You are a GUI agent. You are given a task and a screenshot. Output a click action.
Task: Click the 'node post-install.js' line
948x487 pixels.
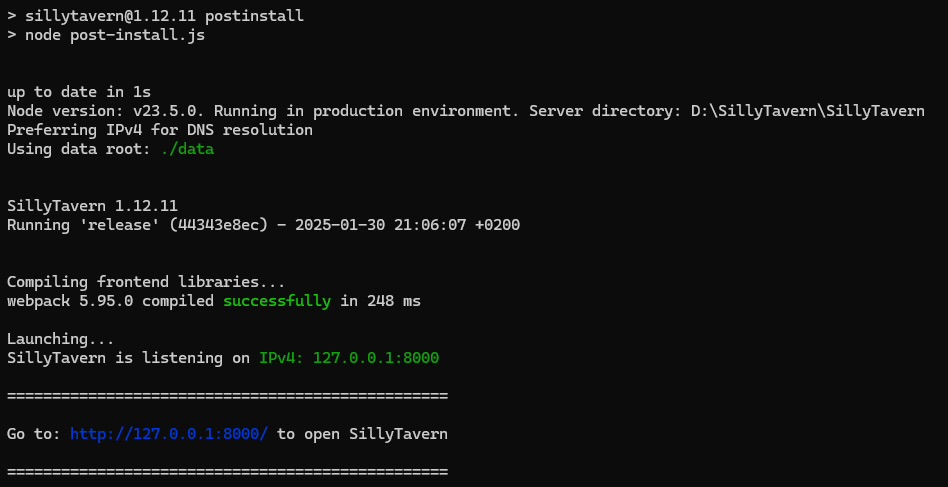click(x=106, y=35)
